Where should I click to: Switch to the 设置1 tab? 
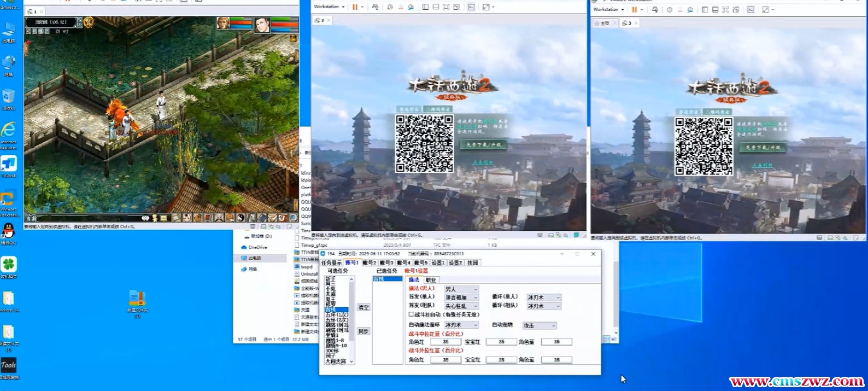coord(438,263)
